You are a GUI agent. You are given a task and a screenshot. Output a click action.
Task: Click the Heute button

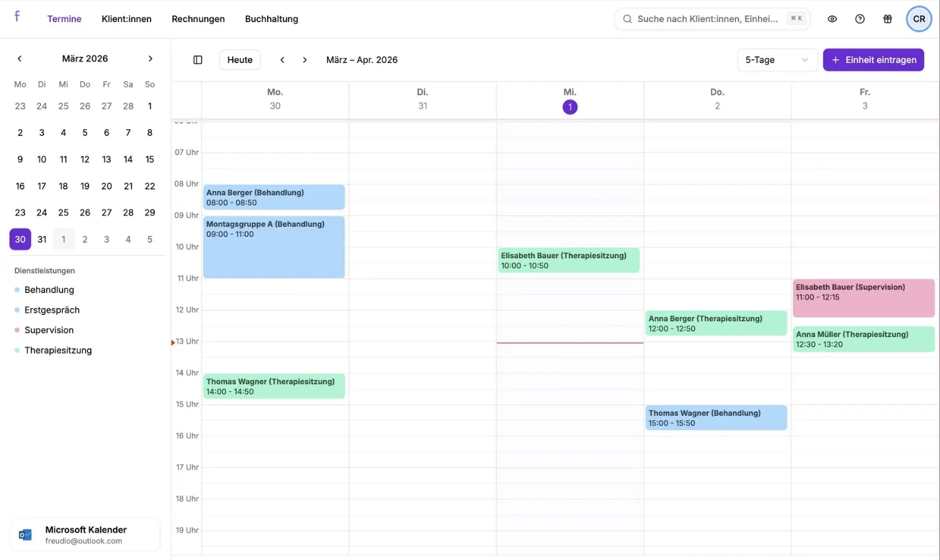coord(240,60)
